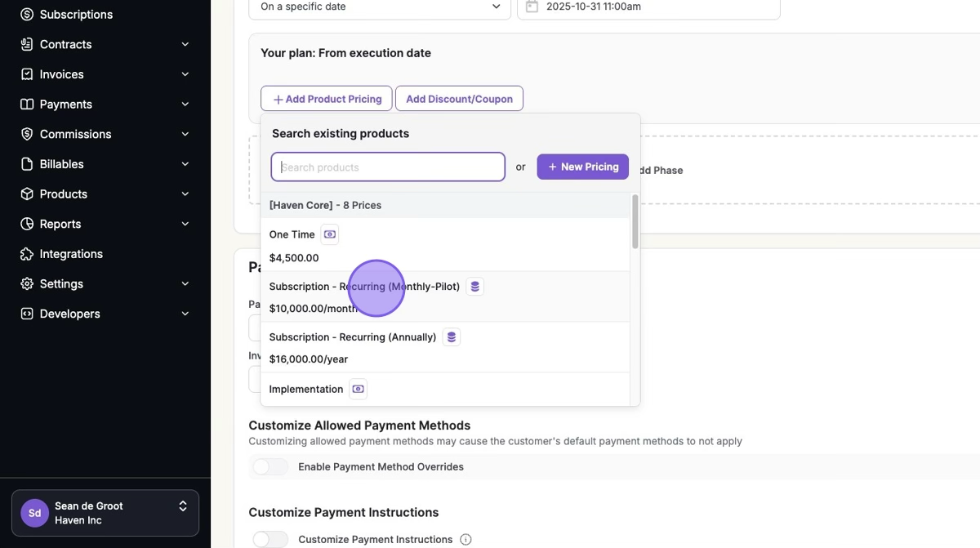Viewport: 980px width, 548px height.
Task: Click the Reports chart icon
Action: pos(27,224)
